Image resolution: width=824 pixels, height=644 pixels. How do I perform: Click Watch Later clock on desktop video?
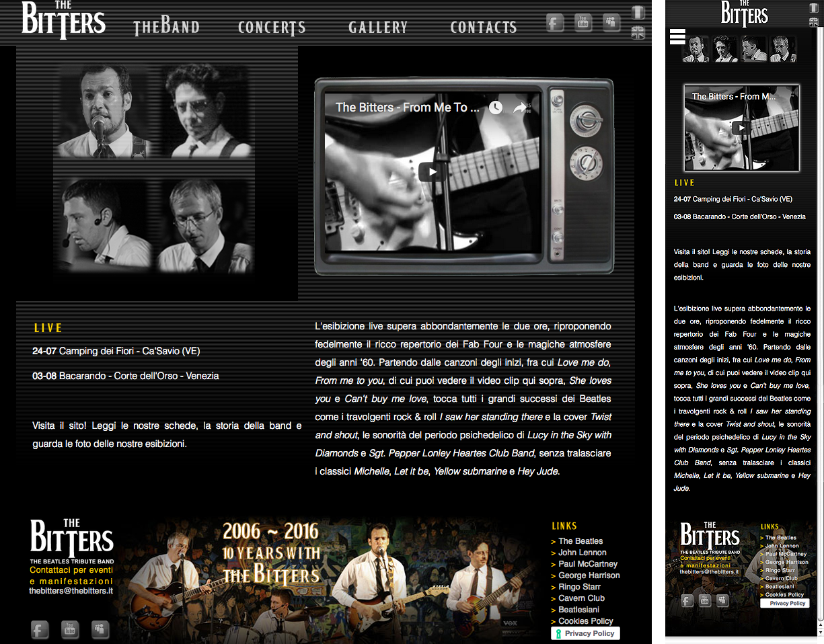coord(496,108)
